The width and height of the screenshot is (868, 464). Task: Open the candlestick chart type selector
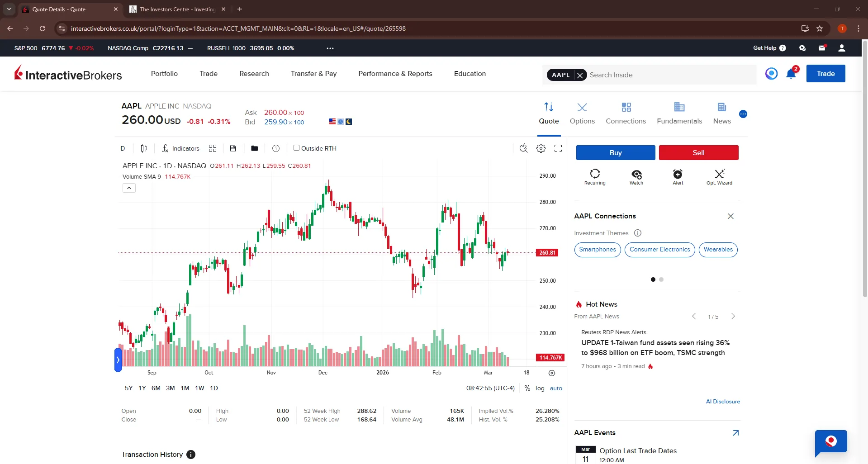[144, 148]
